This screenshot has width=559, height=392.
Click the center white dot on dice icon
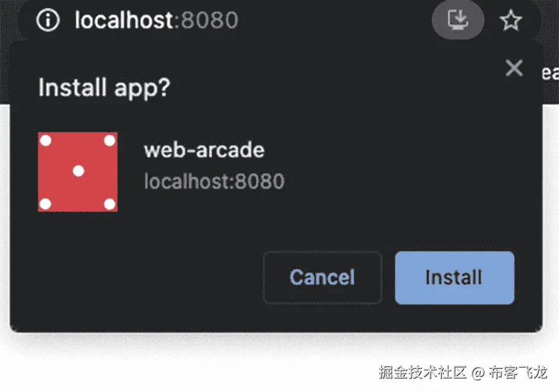click(x=79, y=171)
